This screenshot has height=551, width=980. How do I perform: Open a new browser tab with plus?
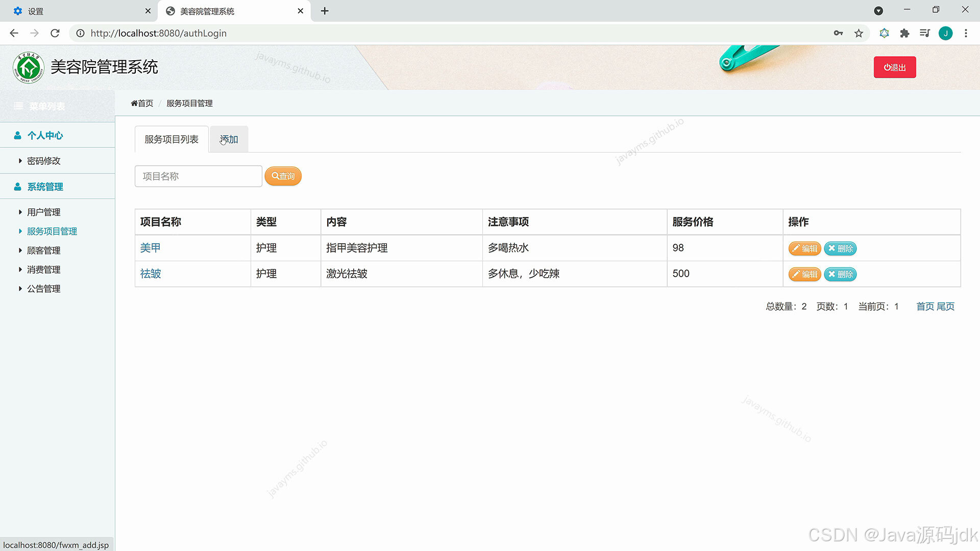click(325, 11)
